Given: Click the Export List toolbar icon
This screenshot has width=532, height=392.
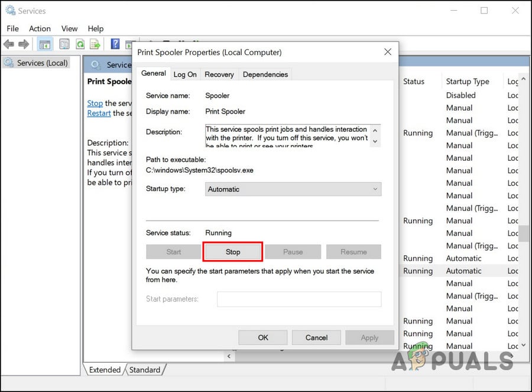Looking at the screenshot, I should pos(95,44).
